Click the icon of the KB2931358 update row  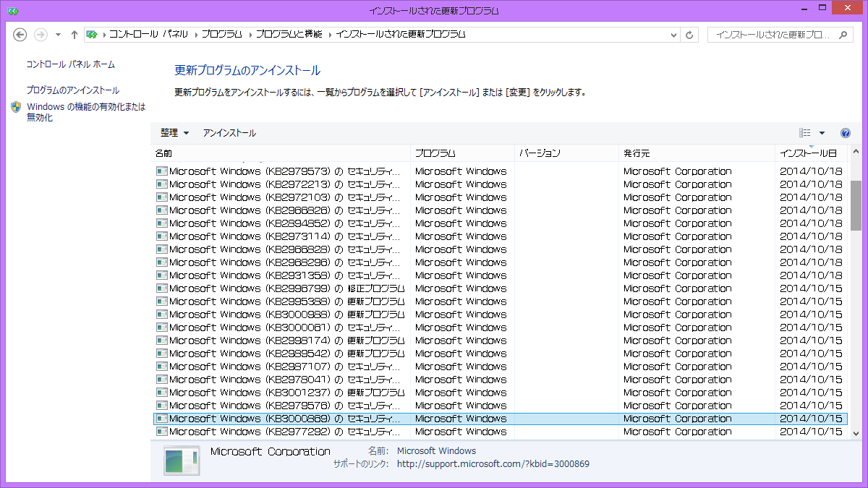click(162, 275)
